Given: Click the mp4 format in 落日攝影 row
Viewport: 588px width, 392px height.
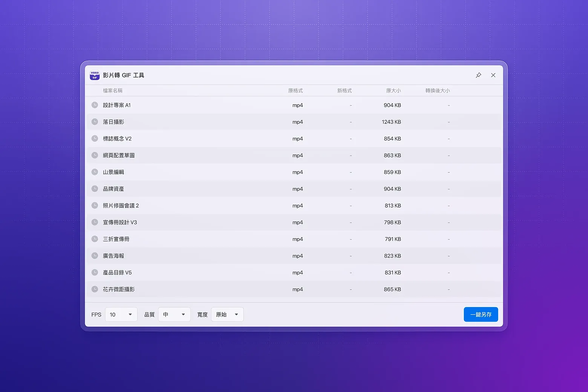Looking at the screenshot, I should tap(298, 122).
